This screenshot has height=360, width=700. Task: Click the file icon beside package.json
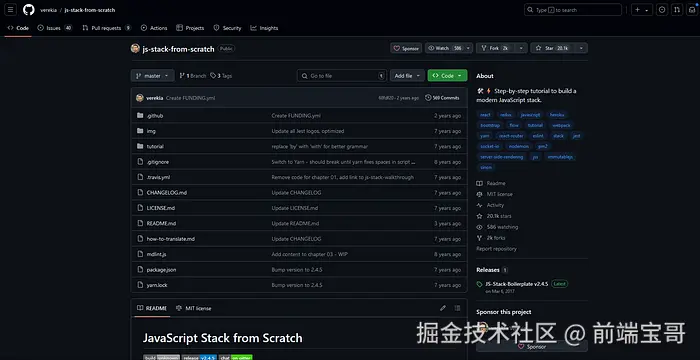(x=140, y=270)
